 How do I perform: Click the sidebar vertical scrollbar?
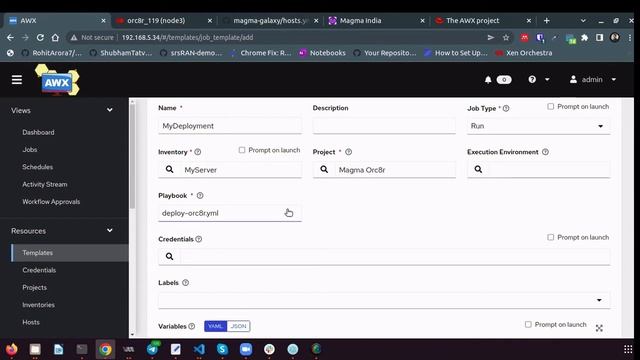[x=132, y=155]
